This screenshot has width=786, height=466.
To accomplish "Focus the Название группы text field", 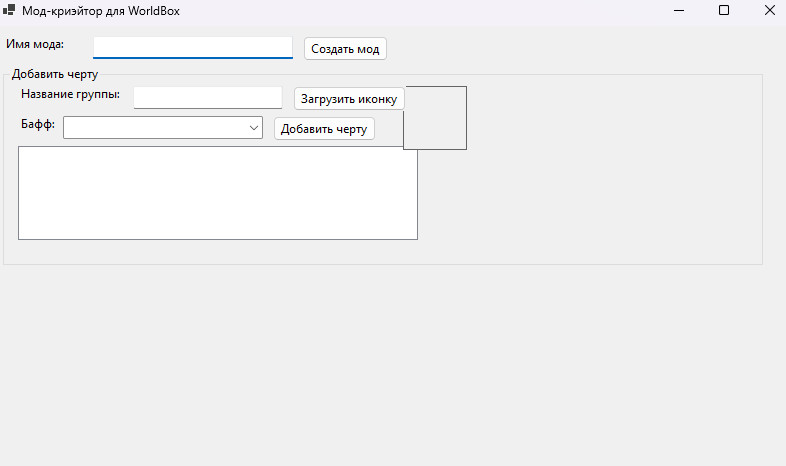I will [208, 97].
